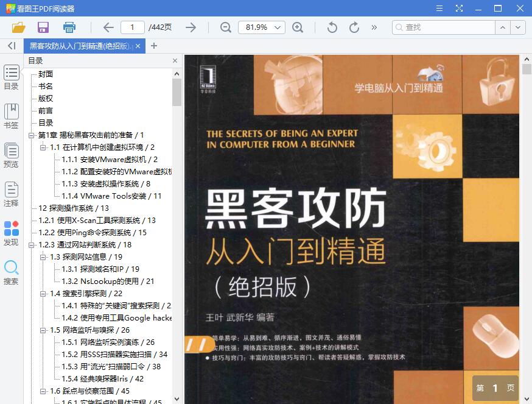Viewport: 532px width, 404px height.
Task: Print the document via the printer icon
Action: [x=69, y=27]
